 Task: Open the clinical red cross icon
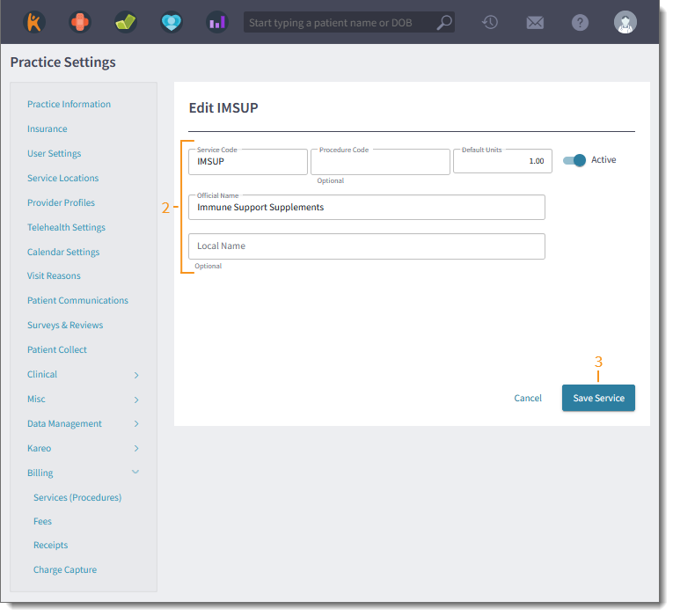(x=80, y=22)
